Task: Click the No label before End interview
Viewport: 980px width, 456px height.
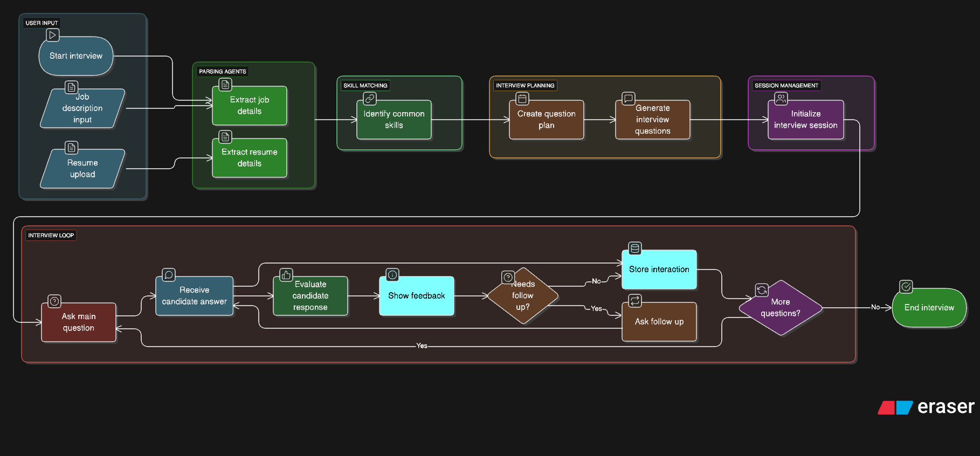Action: 875,307
